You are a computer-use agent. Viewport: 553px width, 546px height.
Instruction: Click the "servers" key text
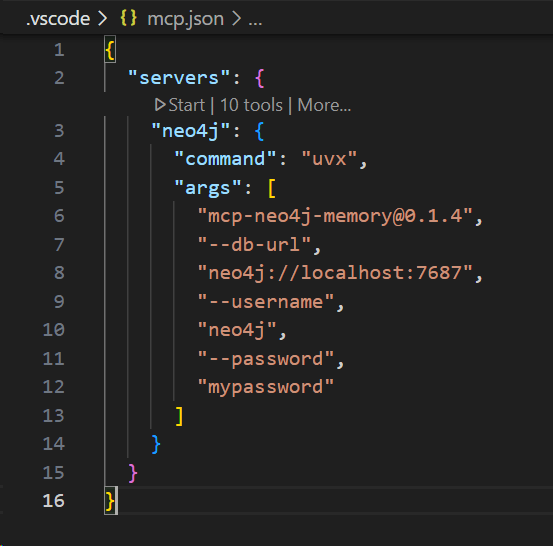(x=179, y=77)
